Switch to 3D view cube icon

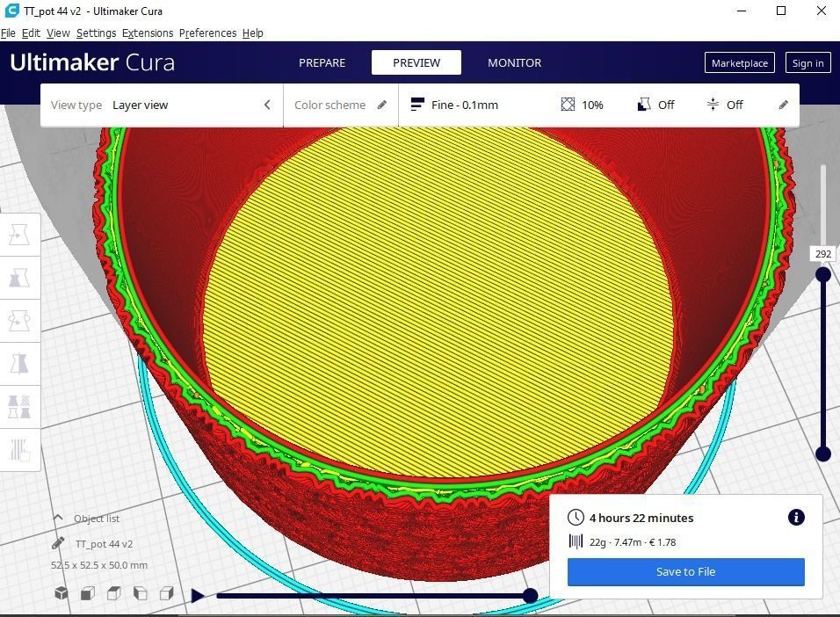(62, 593)
